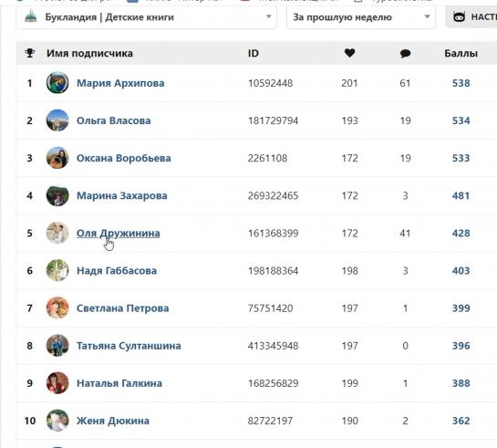This screenshot has height=448, width=497.
Task: Expand the Букландия group dropdown
Action: pos(146,16)
